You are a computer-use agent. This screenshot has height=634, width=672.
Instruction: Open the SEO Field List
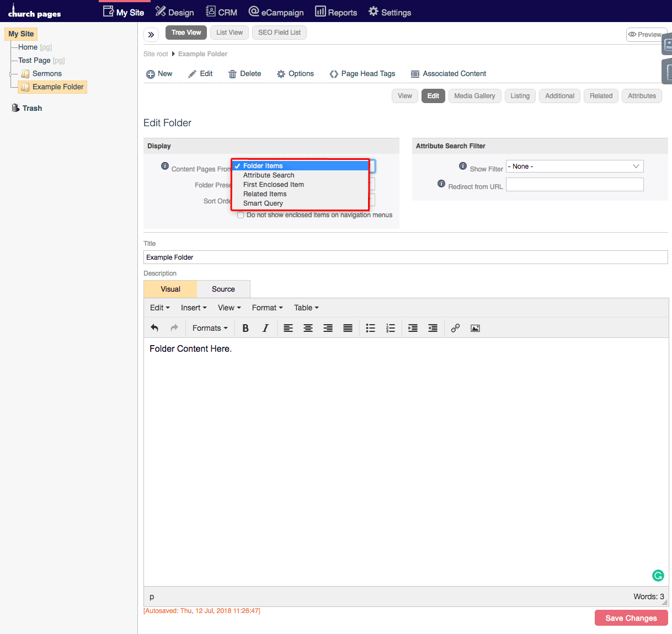pos(279,33)
